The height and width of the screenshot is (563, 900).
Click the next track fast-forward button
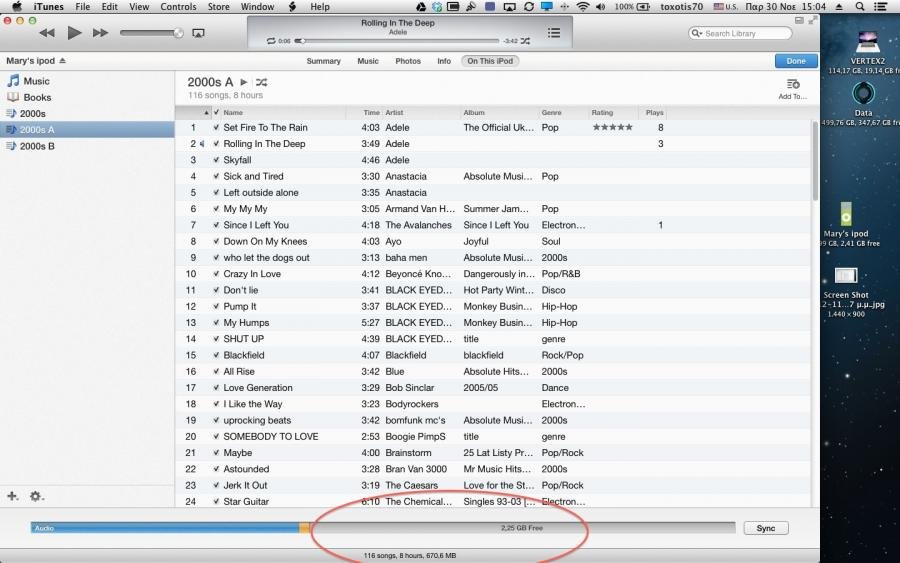pos(100,33)
